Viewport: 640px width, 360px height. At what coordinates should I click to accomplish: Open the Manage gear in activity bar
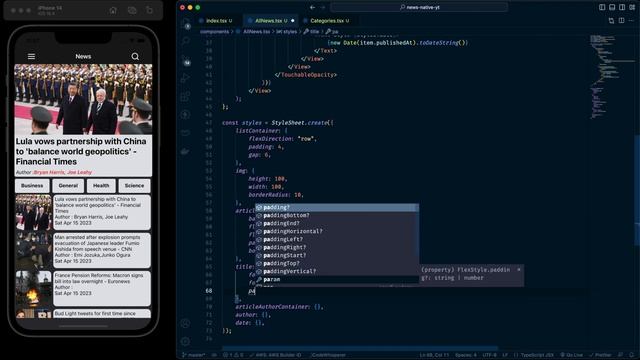coord(186,341)
